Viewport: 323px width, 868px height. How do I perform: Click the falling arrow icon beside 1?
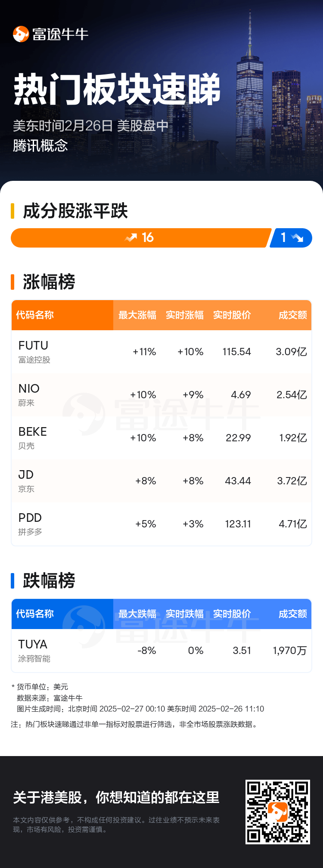297,238
